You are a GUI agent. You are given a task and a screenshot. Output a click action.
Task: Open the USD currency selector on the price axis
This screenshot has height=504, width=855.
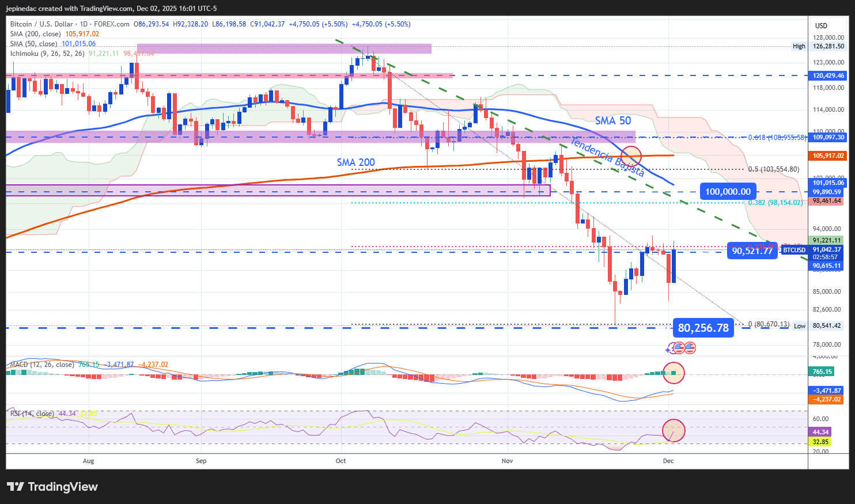821,25
